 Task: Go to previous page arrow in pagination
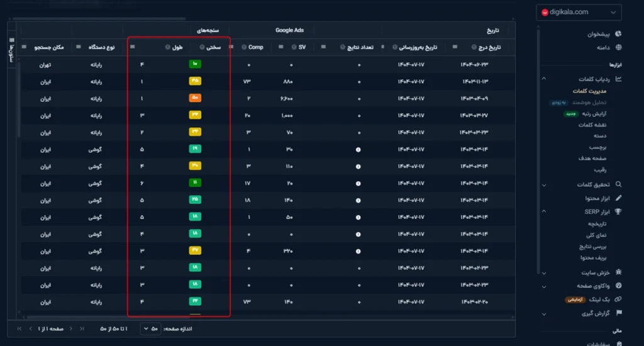pos(70,329)
